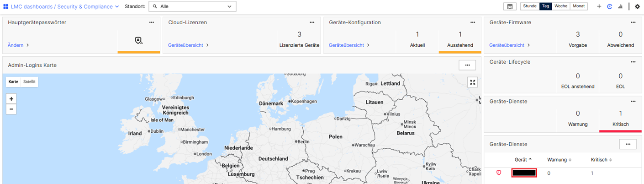The image size is (644, 184).
Task: Click the map fullscreen icon
Action: coord(473,82)
